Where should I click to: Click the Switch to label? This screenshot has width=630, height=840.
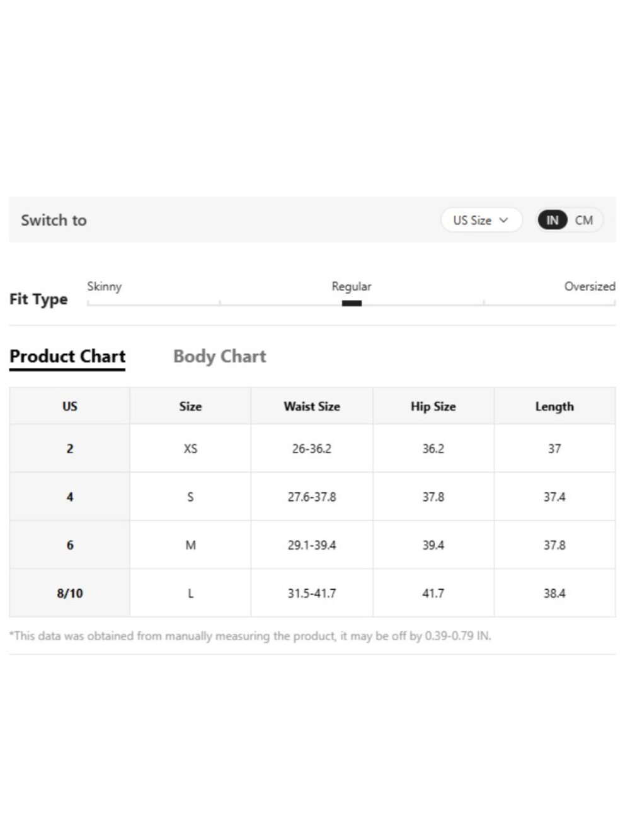54,220
